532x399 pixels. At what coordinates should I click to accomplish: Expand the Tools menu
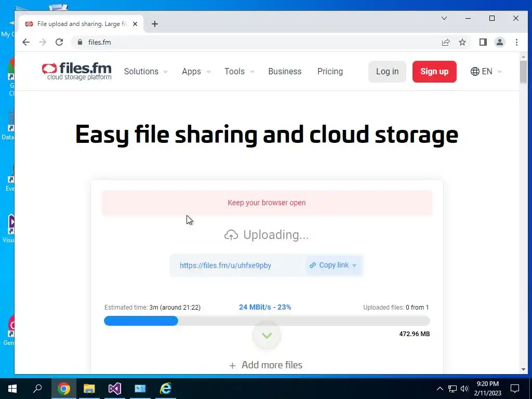point(240,71)
